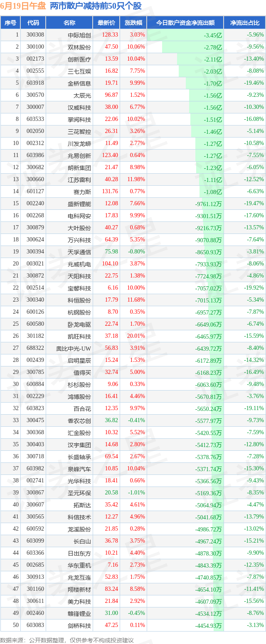Click stock name 三花智控

[x=79, y=131]
